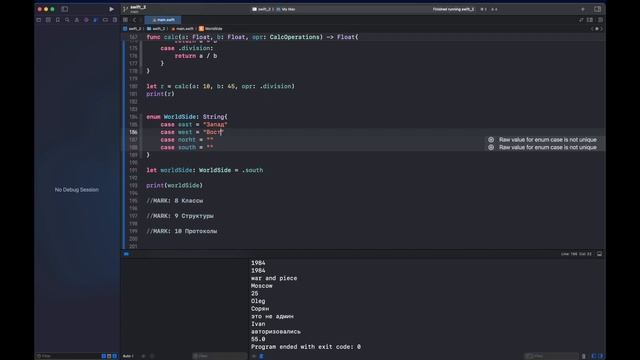Click the blue debug bar breakpoint toggle

pyautogui.click(x=126, y=254)
